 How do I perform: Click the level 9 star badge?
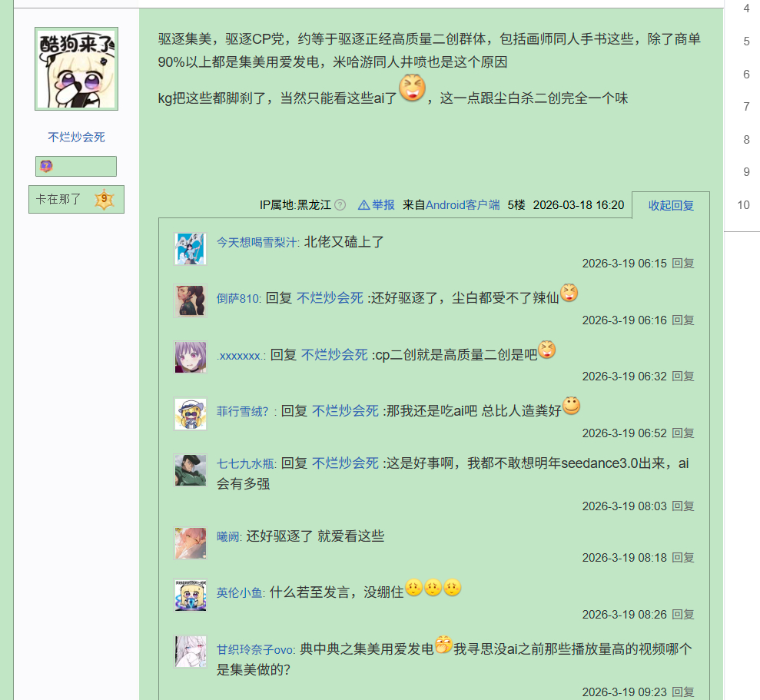tap(105, 199)
